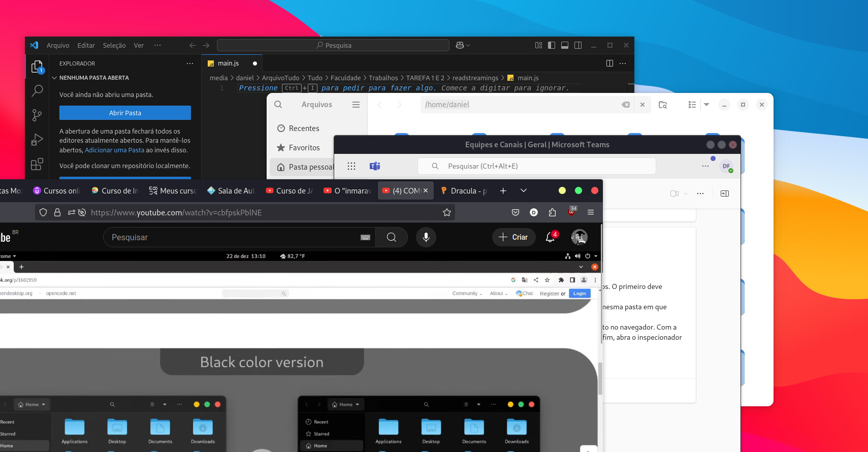Click the VS Code Copilot chat icon

(460, 45)
